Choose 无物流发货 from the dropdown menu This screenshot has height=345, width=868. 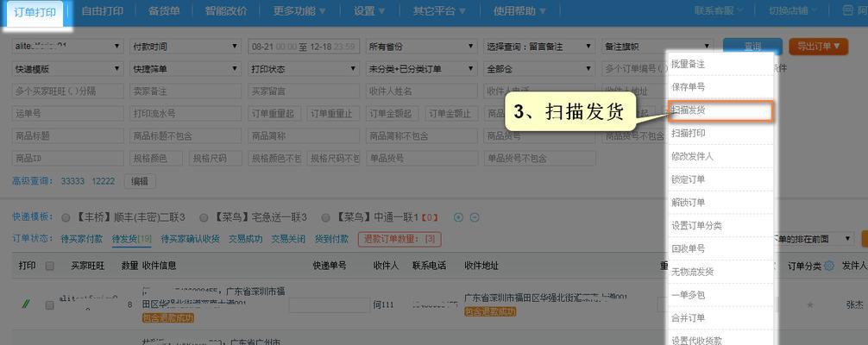point(722,272)
